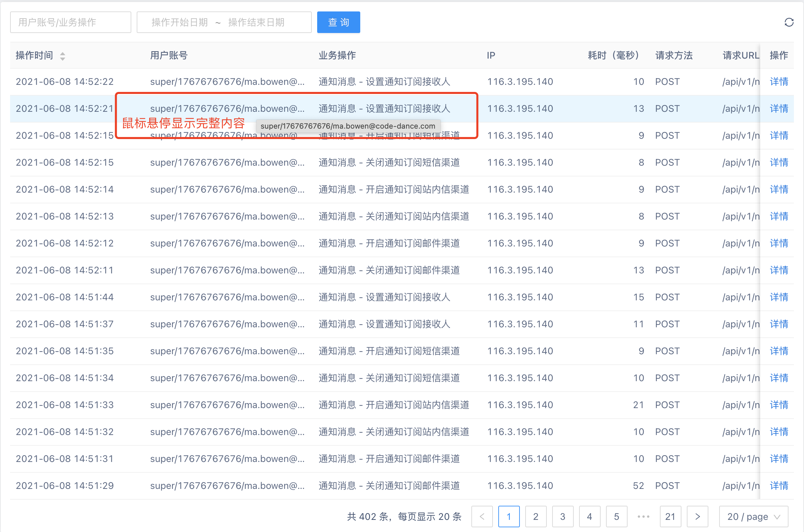Open 详情 for the 14:52:22 row
Screen dimensions: 804x532
[x=779, y=82]
